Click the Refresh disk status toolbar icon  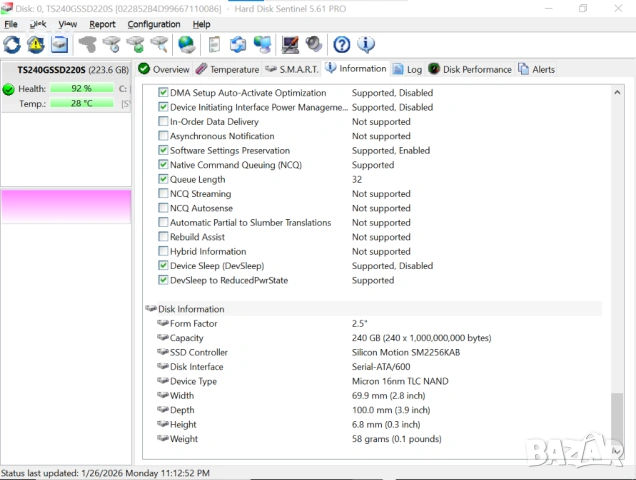pyautogui.click(x=12, y=44)
